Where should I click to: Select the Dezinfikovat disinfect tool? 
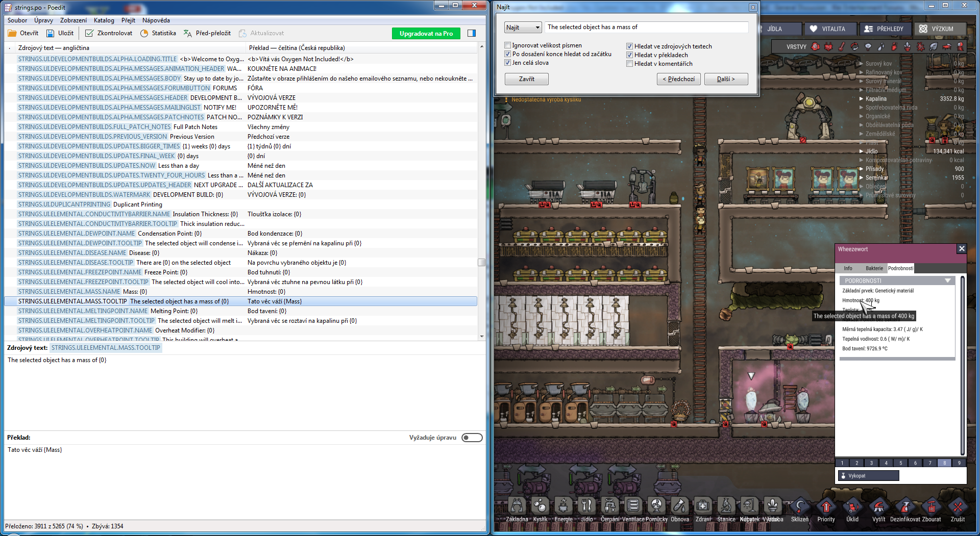coord(905,507)
